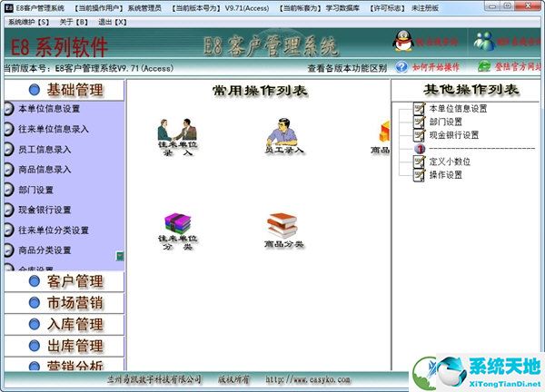Expand the 营销分析 section
This screenshot has height=392, width=545.
(x=64, y=365)
